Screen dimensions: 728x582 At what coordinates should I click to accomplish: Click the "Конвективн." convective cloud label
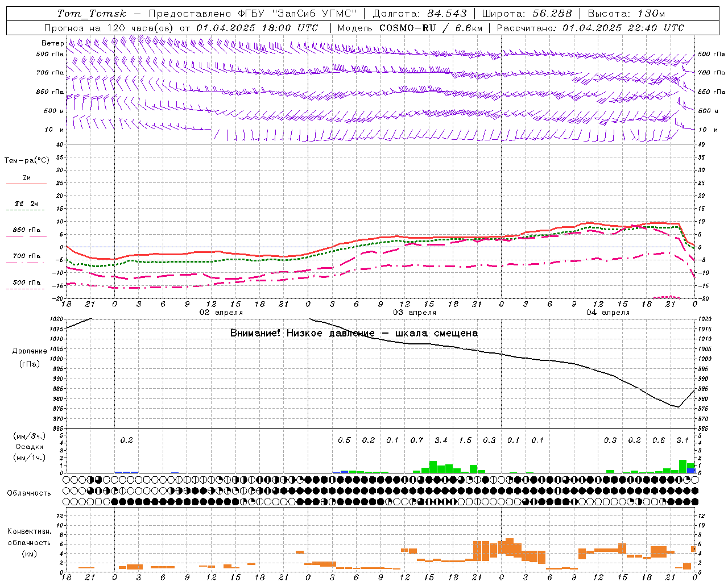30,531
